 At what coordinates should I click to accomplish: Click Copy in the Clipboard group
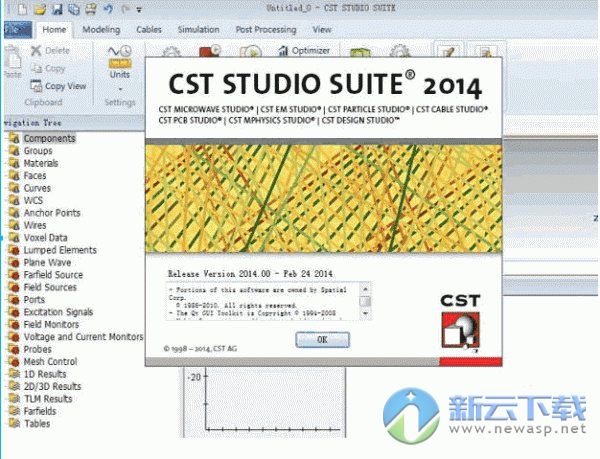48,69
